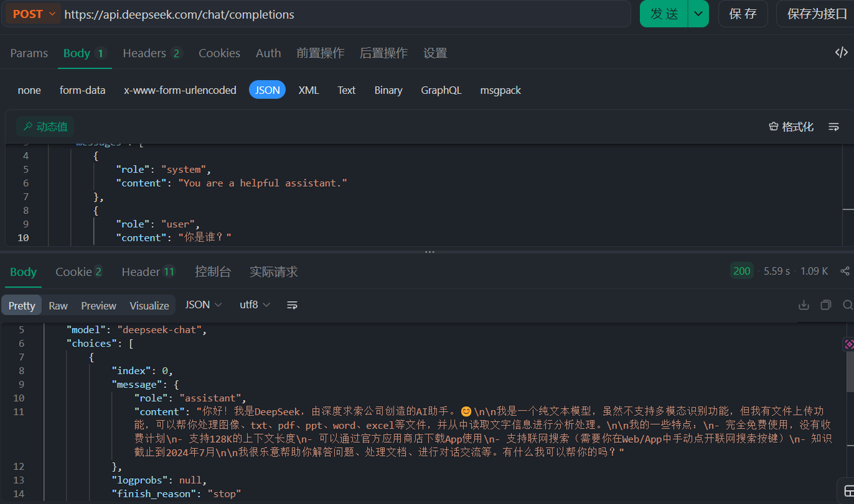Open the response Header tab
Viewport: 854px width, 504px height.
[x=148, y=272]
